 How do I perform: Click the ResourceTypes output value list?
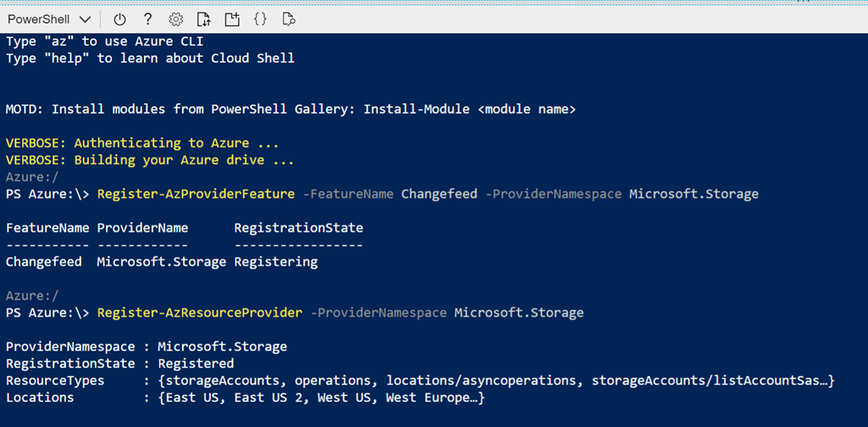pos(496,380)
